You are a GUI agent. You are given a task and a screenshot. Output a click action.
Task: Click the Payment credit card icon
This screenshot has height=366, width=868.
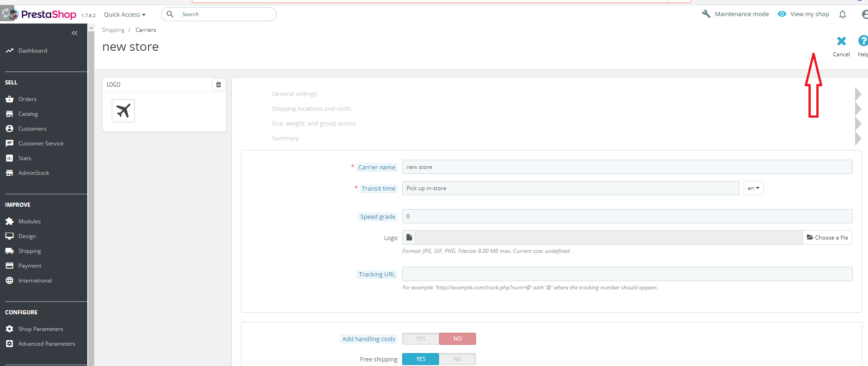pos(9,266)
